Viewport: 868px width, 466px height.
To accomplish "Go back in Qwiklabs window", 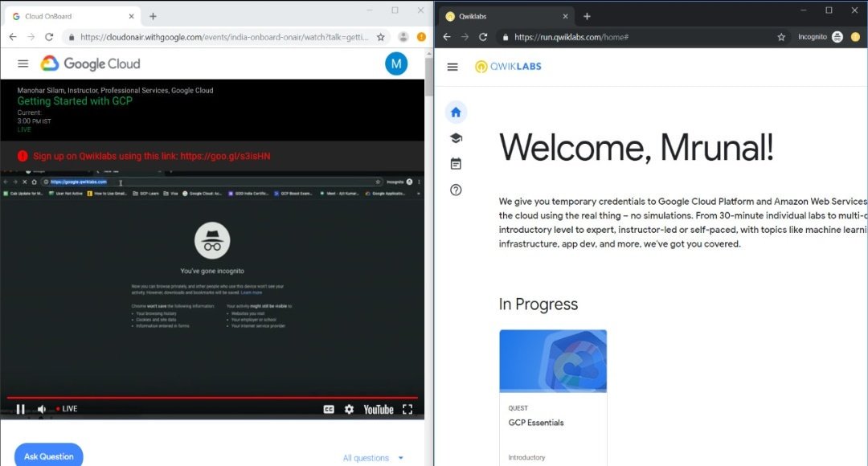I will 447,37.
